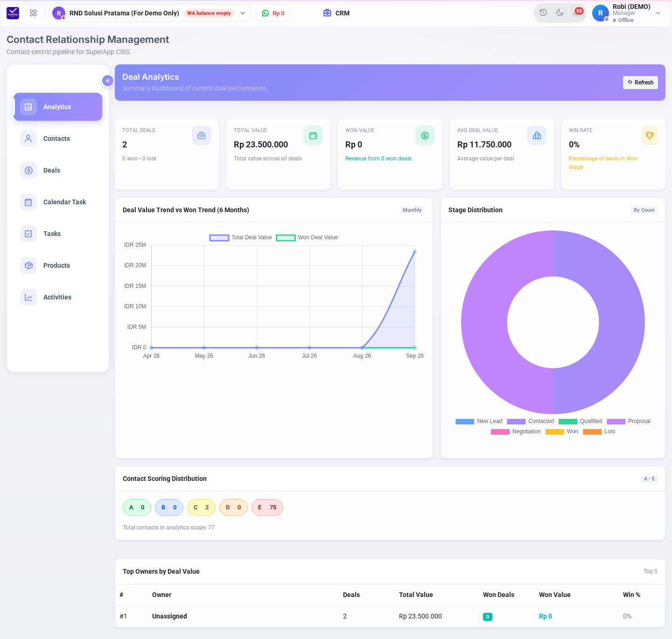Open Activities in the sidebar
Image resolution: width=672 pixels, height=639 pixels.
coord(58,297)
